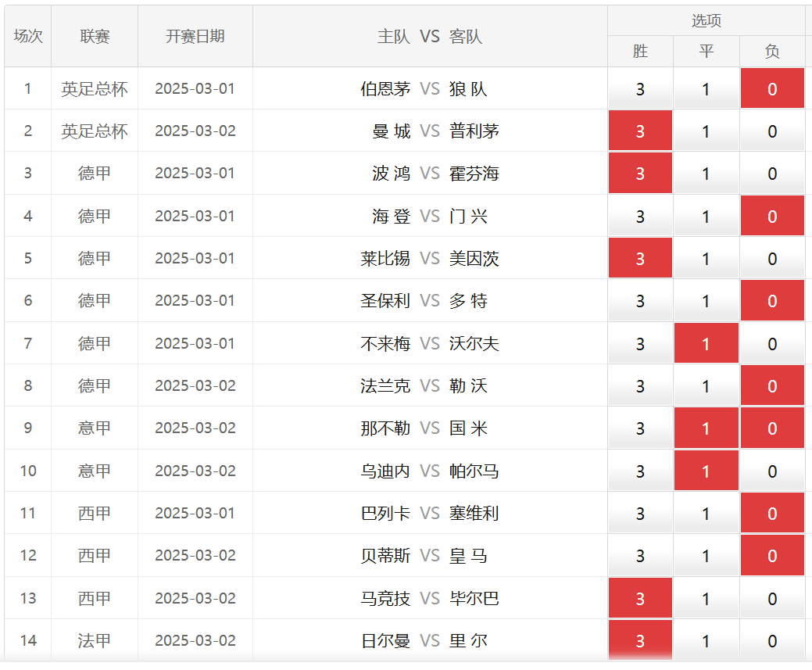The height and width of the screenshot is (670, 812).
Task: Click the 选项 header
Action: [x=706, y=20]
